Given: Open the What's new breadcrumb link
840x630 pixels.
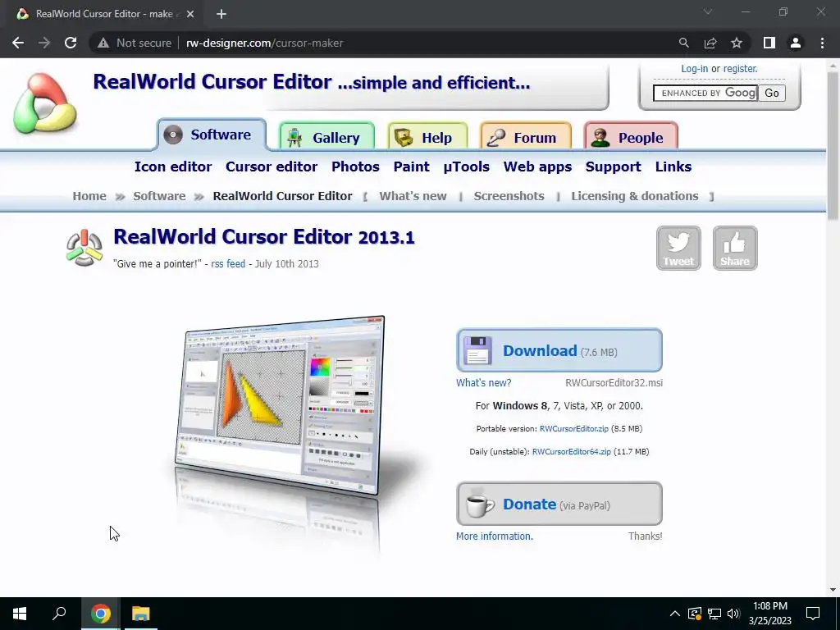Looking at the screenshot, I should [413, 196].
